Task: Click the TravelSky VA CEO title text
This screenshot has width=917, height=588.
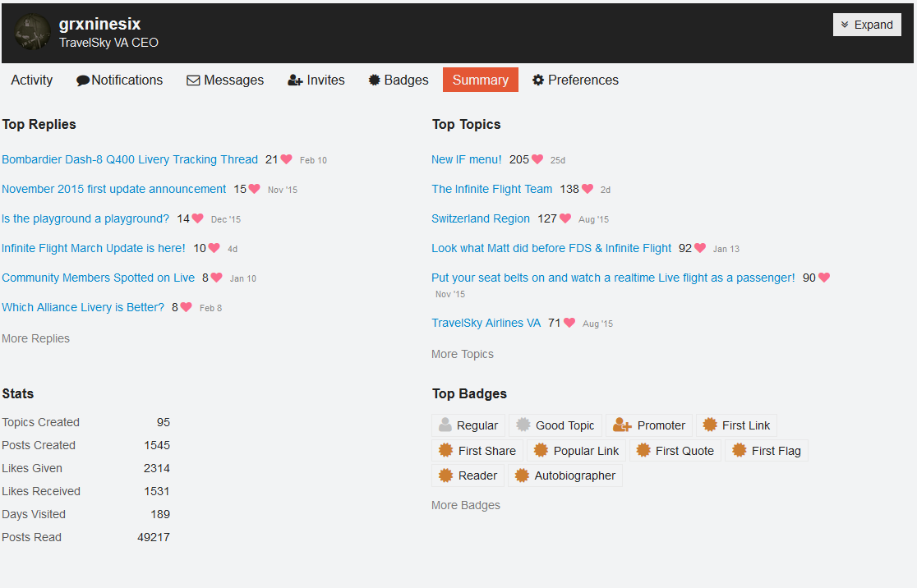Action: tap(108, 43)
